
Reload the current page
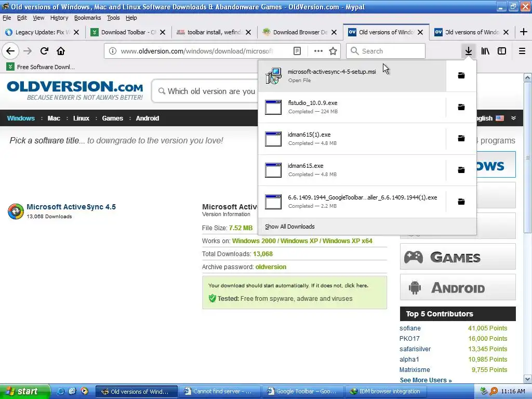44,51
